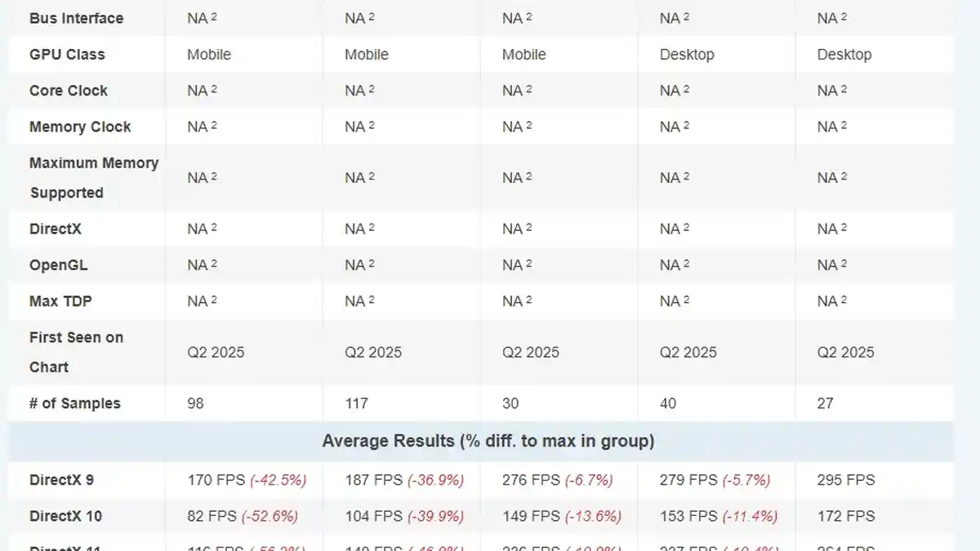
Task: Select the DirectX 9 benchmark row label
Action: point(61,480)
